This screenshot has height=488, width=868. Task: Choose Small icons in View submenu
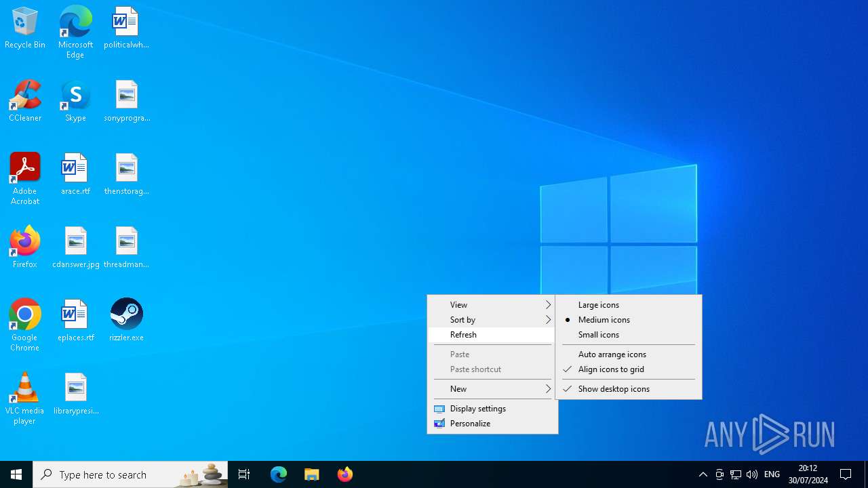coord(629,335)
